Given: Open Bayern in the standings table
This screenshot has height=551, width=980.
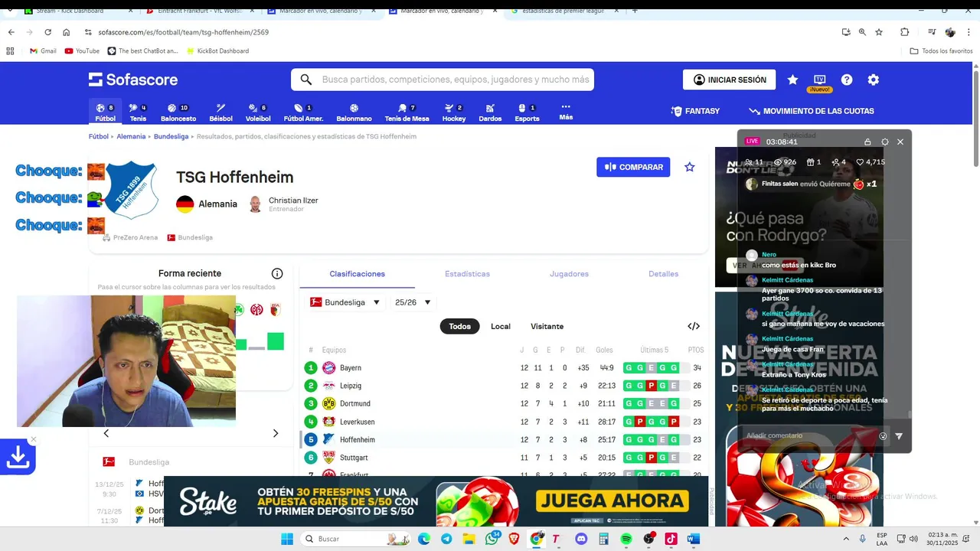Looking at the screenshot, I should click(351, 368).
